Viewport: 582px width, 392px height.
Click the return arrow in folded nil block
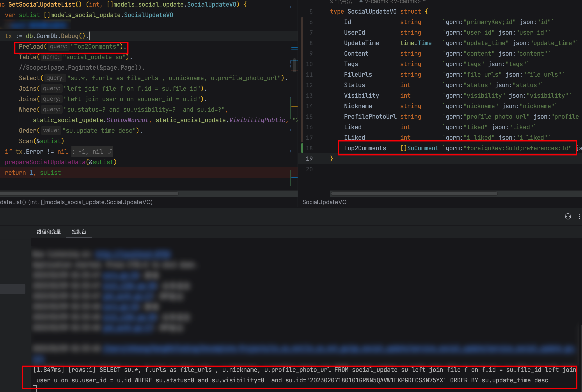pos(110,152)
